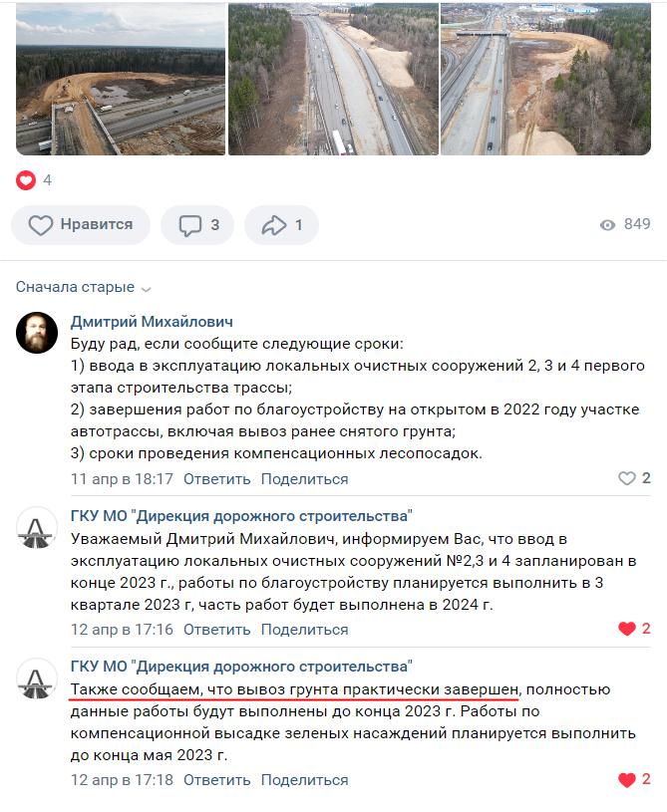Open Дмитрий Михайлович's avatar
Image resolution: width=667 pixels, height=812 pixels.
[37, 333]
